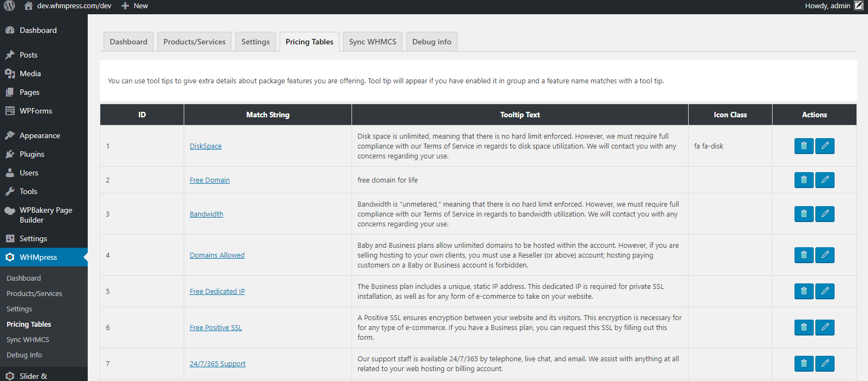This screenshot has height=381, width=868.
Task: Open the Free Domain match string link
Action: click(209, 180)
